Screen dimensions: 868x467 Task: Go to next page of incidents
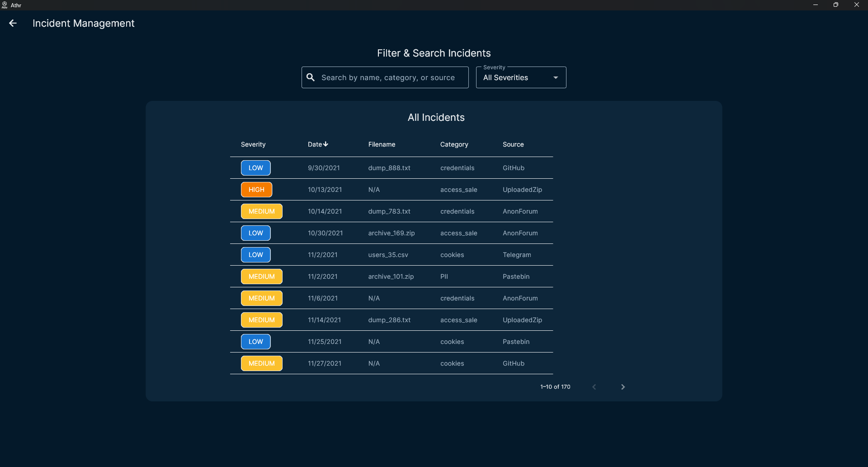point(623,387)
